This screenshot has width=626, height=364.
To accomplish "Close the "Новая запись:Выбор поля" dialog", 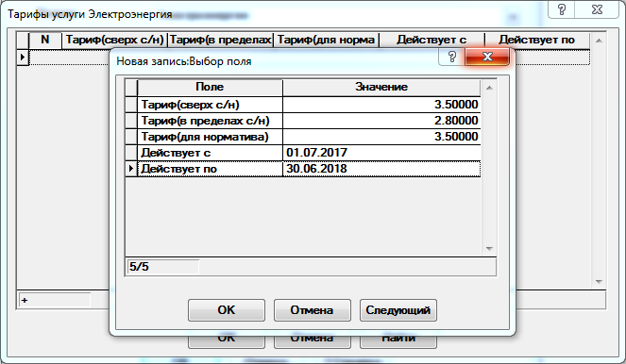I will 487,57.
